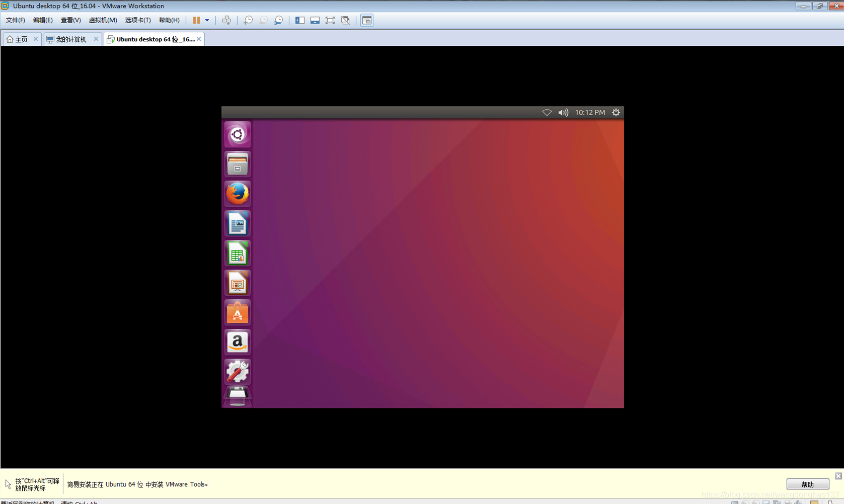This screenshot has height=504, width=844.
Task: Open Ubuntu Software center
Action: (238, 312)
